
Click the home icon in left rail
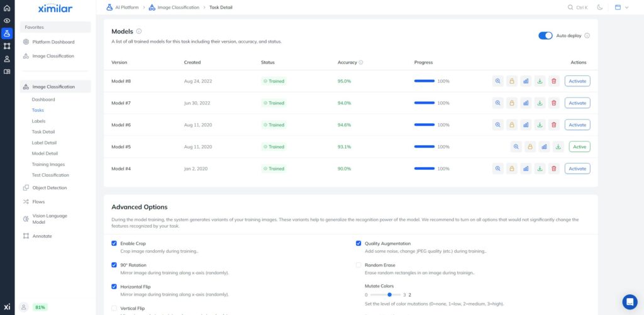click(7, 8)
